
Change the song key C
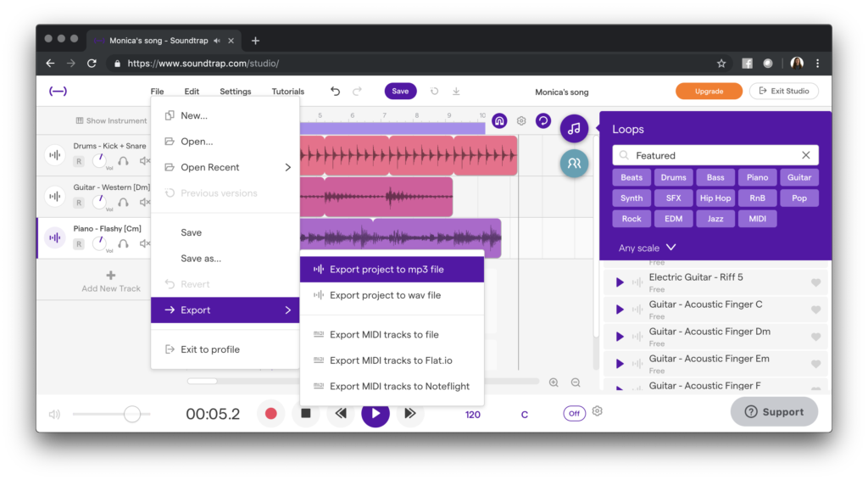click(524, 415)
